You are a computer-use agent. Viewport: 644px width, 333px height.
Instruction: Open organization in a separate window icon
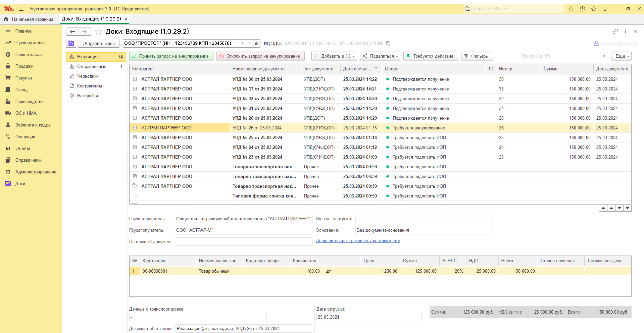click(x=257, y=43)
